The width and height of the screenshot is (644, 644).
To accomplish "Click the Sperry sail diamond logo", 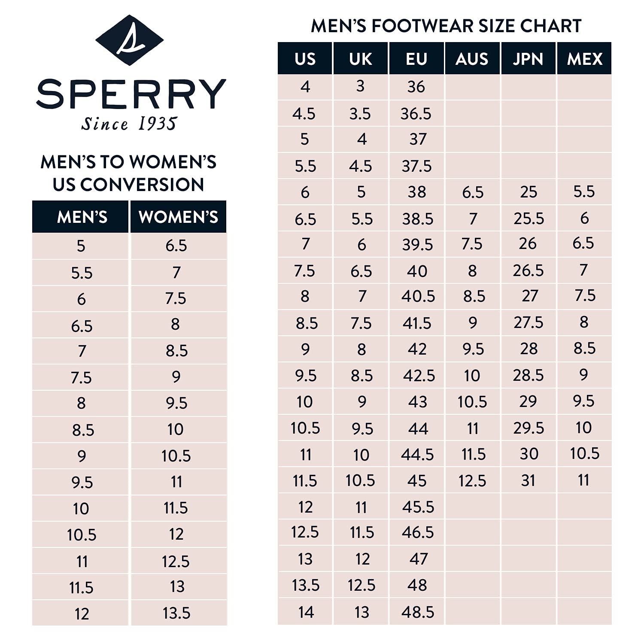I will click(x=129, y=40).
